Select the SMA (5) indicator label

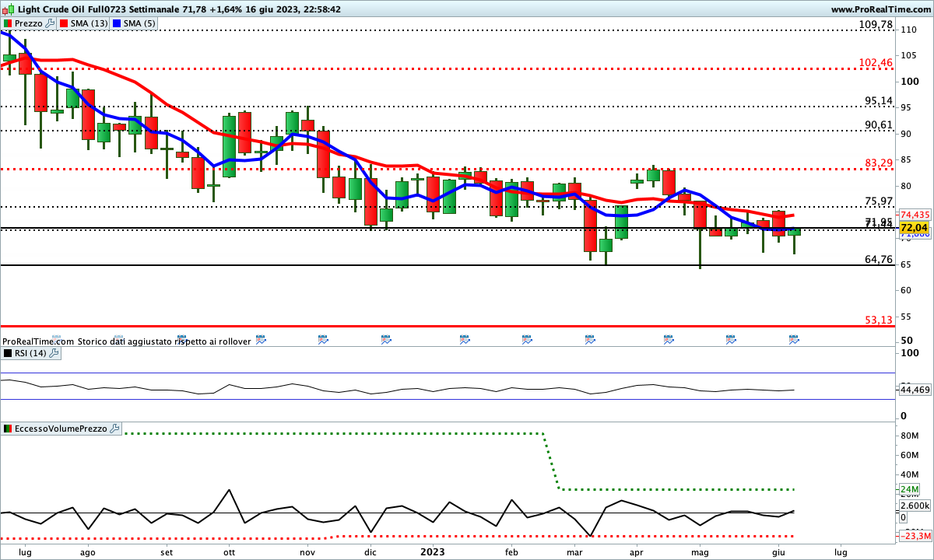(x=141, y=23)
